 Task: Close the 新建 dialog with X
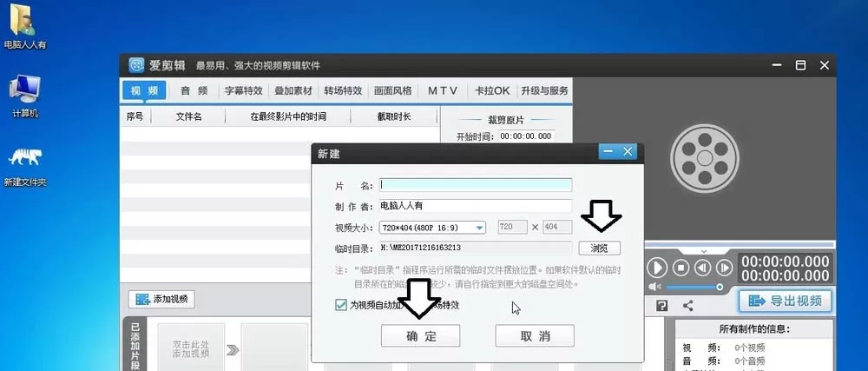pyautogui.click(x=628, y=151)
